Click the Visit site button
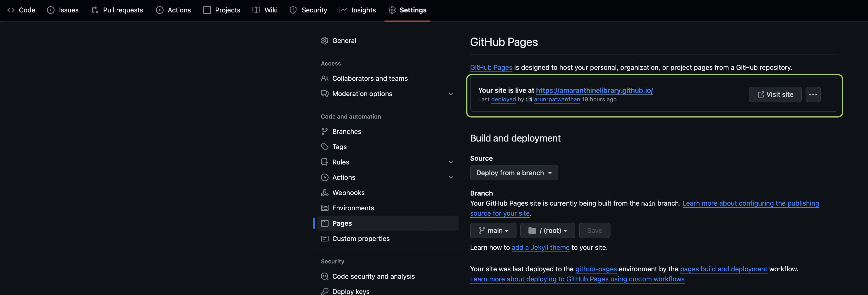The width and height of the screenshot is (868, 295). coord(775,94)
